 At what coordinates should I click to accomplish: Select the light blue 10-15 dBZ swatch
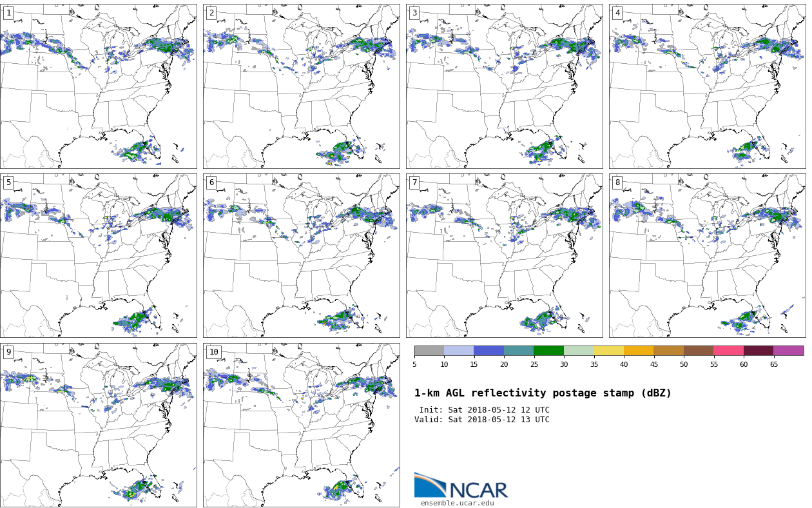(459, 351)
